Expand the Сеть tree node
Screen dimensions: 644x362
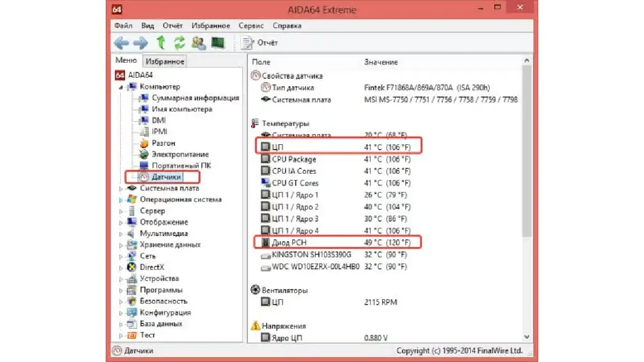click(x=121, y=256)
